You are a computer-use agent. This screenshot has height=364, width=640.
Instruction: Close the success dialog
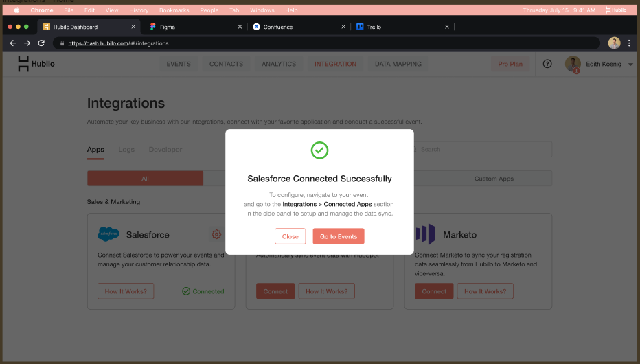[290, 236]
